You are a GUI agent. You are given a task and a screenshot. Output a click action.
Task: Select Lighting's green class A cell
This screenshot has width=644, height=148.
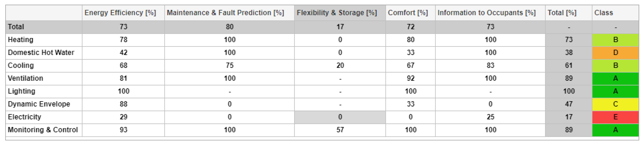click(615, 91)
